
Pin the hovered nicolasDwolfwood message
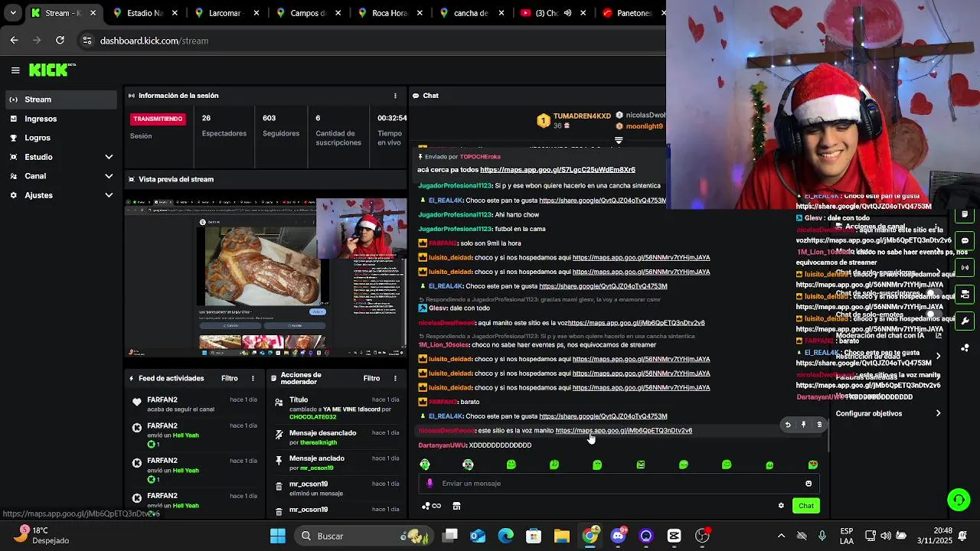pos(803,425)
